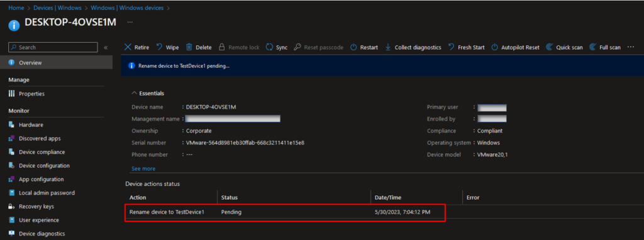Run a Quick scan on the device
Image resolution: width=644 pixels, height=240 pixels.
tap(564, 47)
